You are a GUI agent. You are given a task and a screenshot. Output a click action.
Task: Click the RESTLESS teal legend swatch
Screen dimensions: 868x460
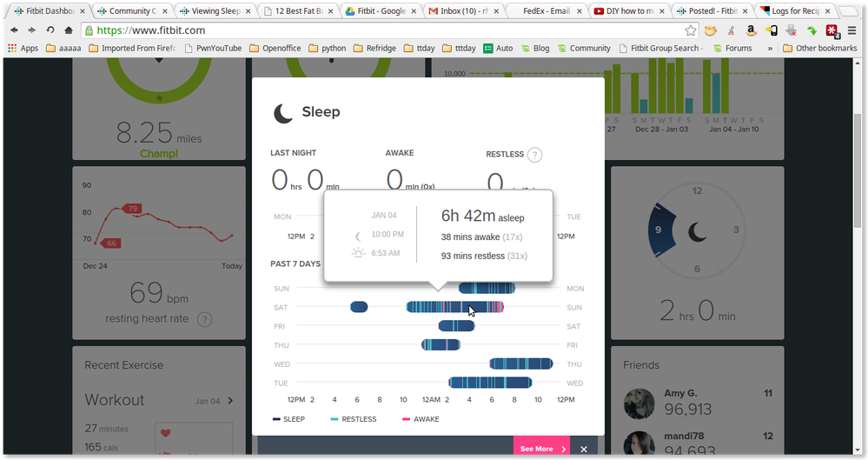[x=335, y=419]
